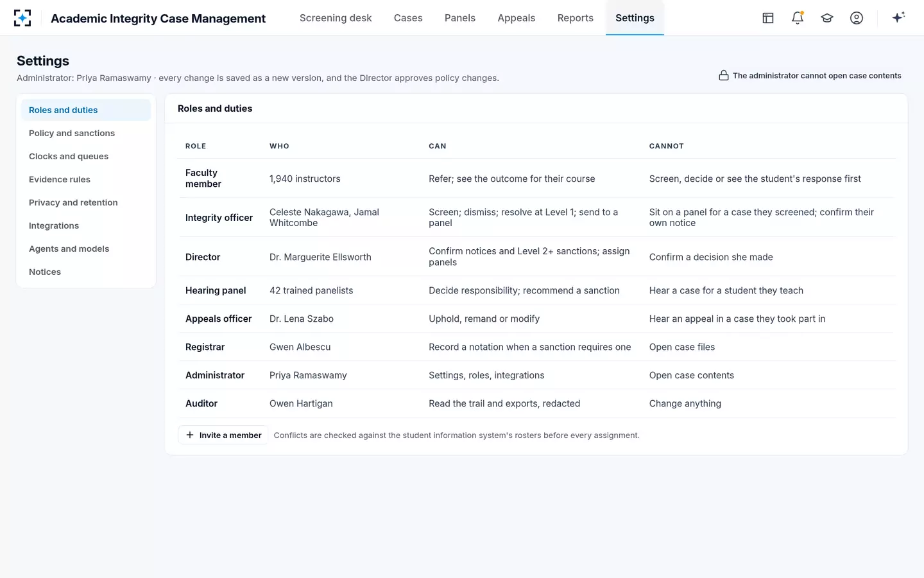Open the user account icon
The image size is (924, 578).
(857, 18)
